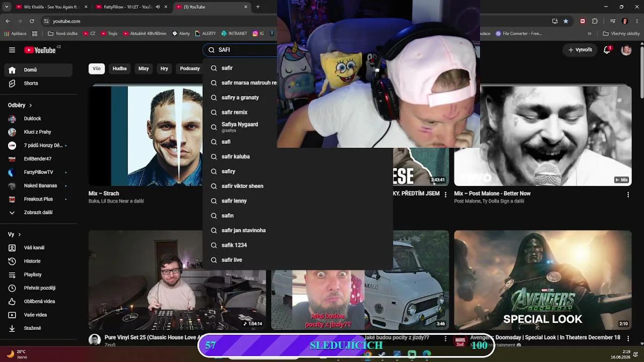644x362 pixels.
Task: Pick the "safik 1234" suggestion
Action: click(x=298, y=245)
